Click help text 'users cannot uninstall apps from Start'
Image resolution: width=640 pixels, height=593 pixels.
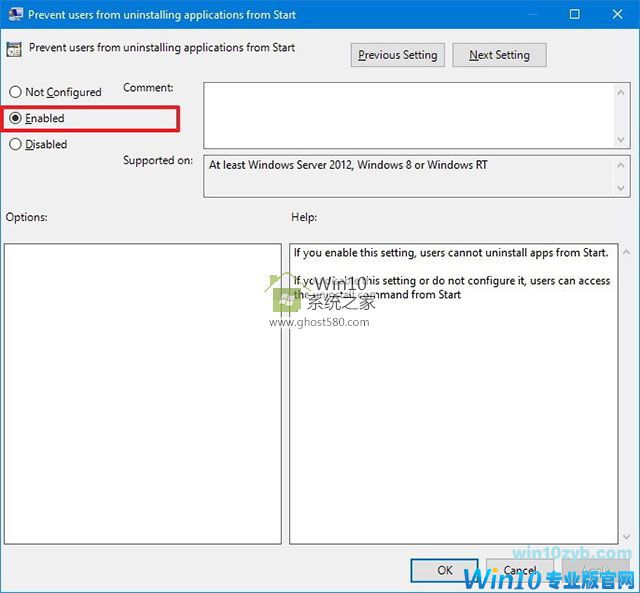point(514,253)
